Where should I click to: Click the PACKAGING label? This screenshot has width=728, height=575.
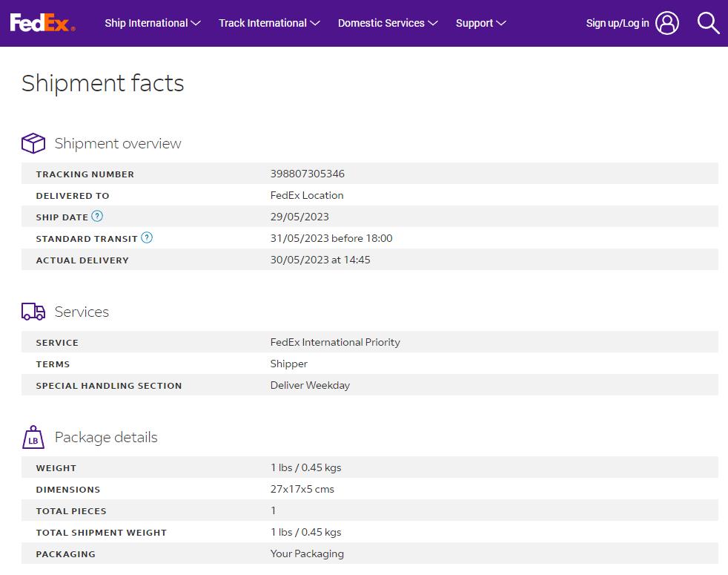tap(65, 554)
